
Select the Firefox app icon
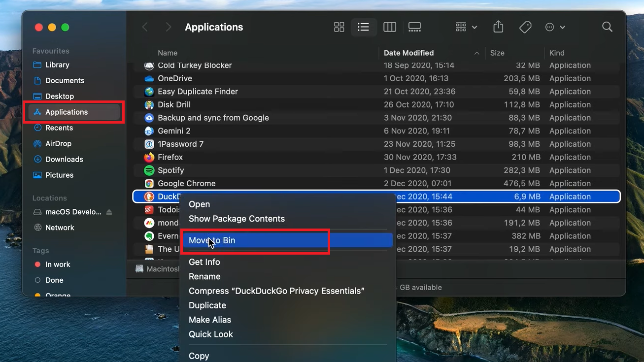tap(149, 157)
